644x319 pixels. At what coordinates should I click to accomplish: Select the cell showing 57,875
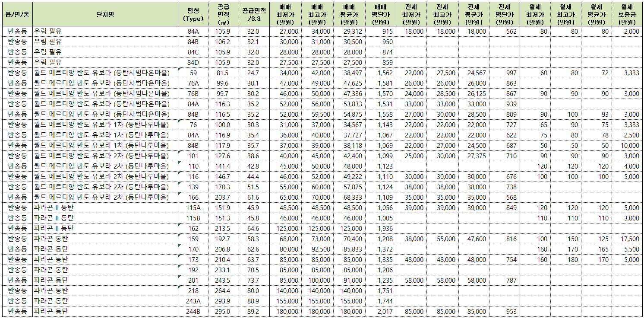pyautogui.click(x=349, y=187)
